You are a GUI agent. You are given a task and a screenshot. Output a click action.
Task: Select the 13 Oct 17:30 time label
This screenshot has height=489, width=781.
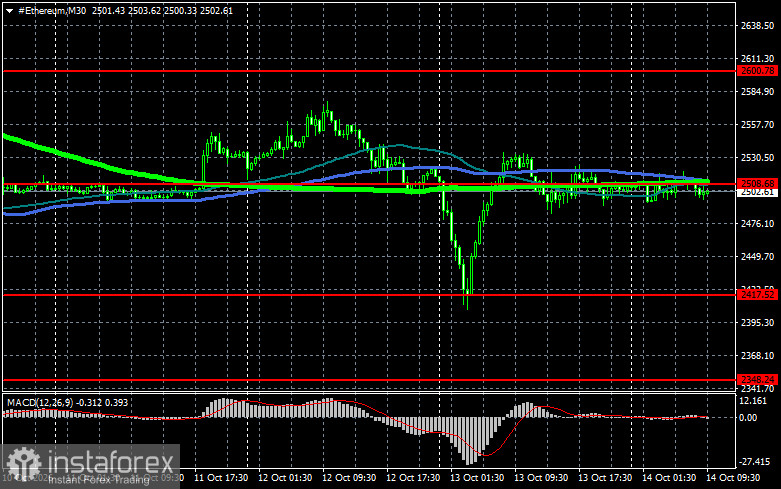point(605,478)
